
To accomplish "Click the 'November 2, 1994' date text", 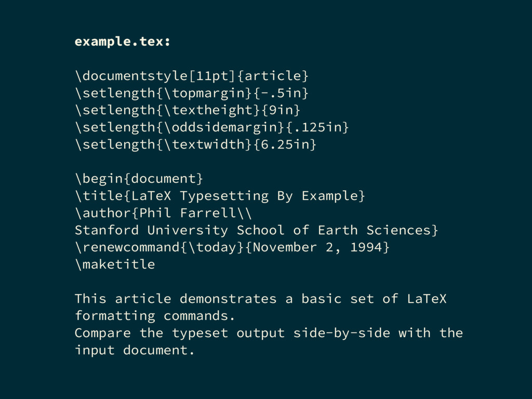I will (317, 247).
